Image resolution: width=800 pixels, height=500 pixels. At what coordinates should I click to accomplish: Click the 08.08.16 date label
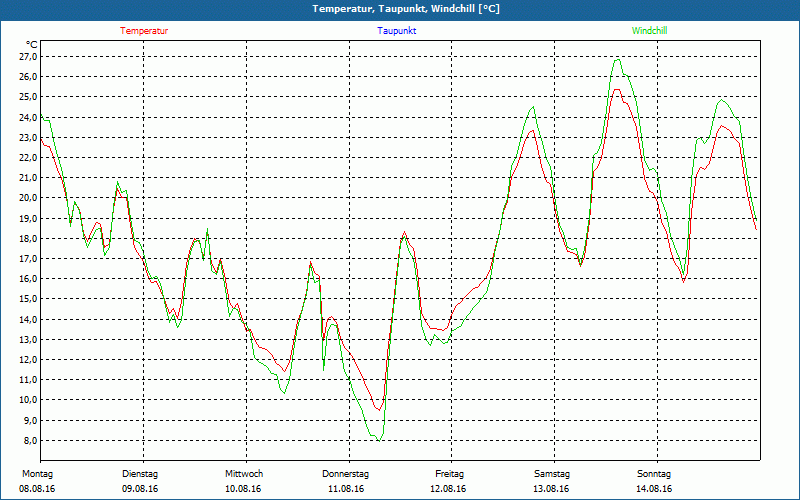point(37,489)
